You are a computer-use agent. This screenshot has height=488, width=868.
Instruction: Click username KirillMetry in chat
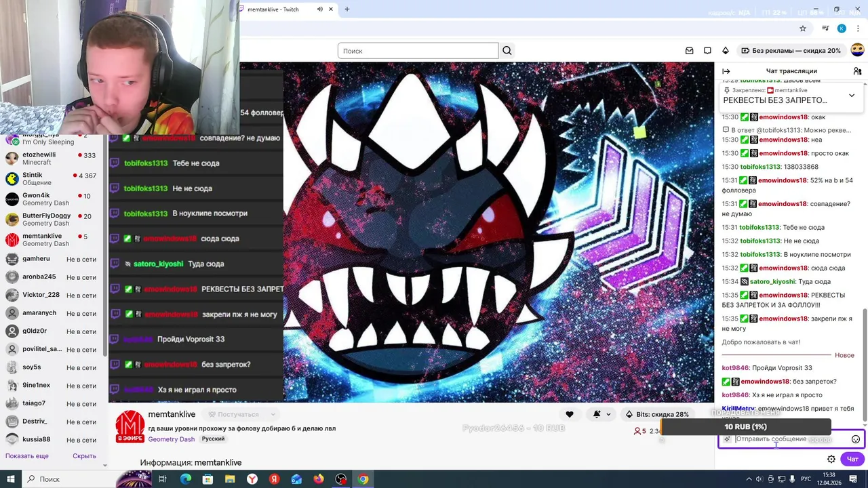point(738,409)
